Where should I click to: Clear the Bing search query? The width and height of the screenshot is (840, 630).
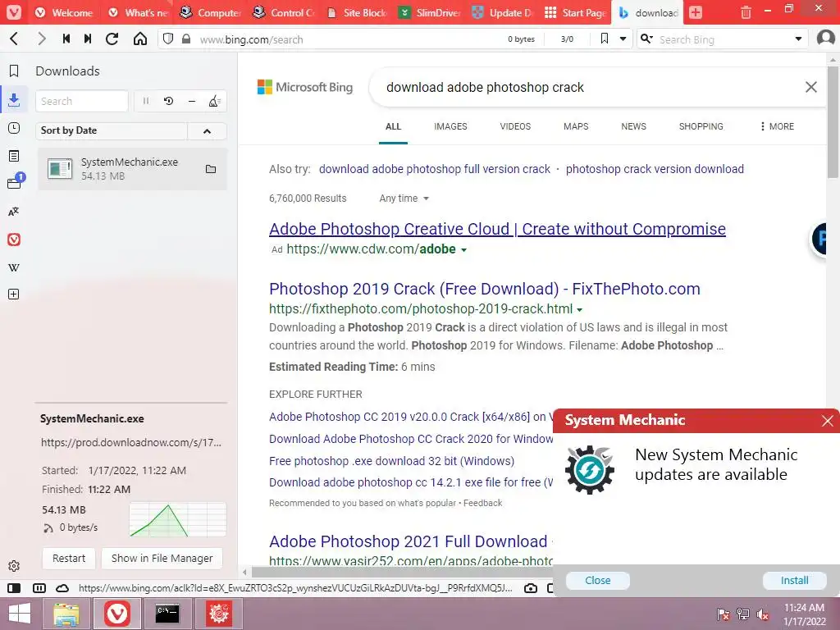pyautogui.click(x=811, y=87)
